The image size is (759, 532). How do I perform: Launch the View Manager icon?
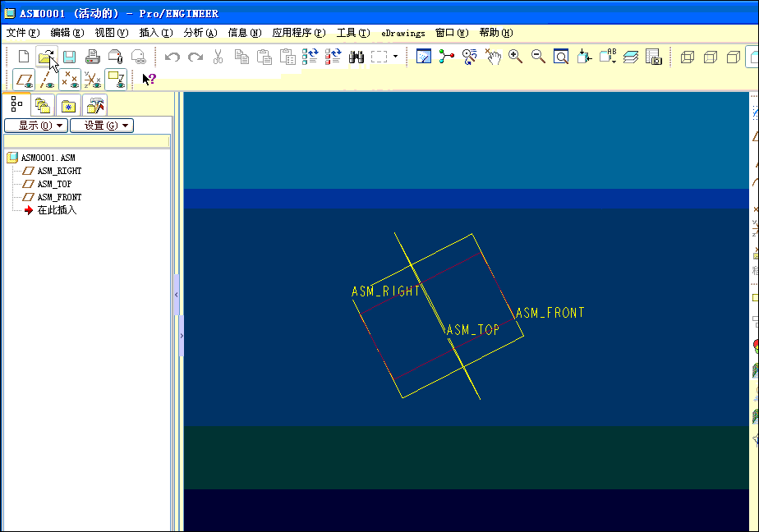(x=654, y=57)
